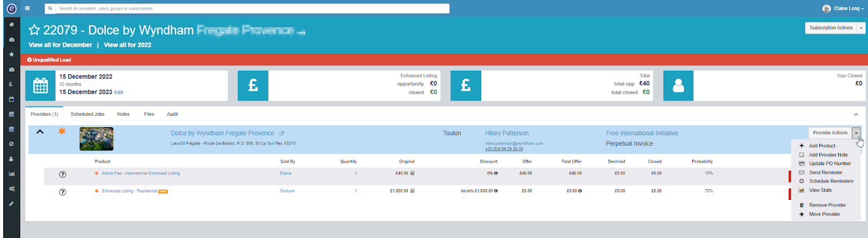Open the Subscription Actions dropdown arrow

tap(861, 28)
